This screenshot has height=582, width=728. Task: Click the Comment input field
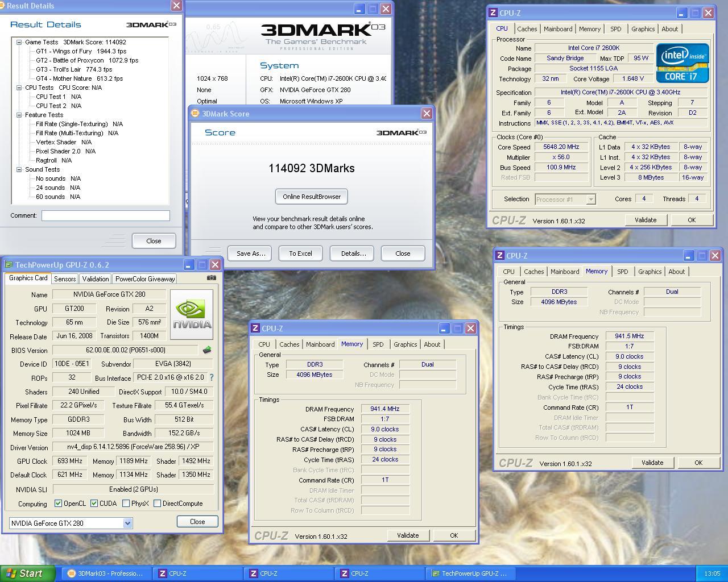click(x=105, y=215)
